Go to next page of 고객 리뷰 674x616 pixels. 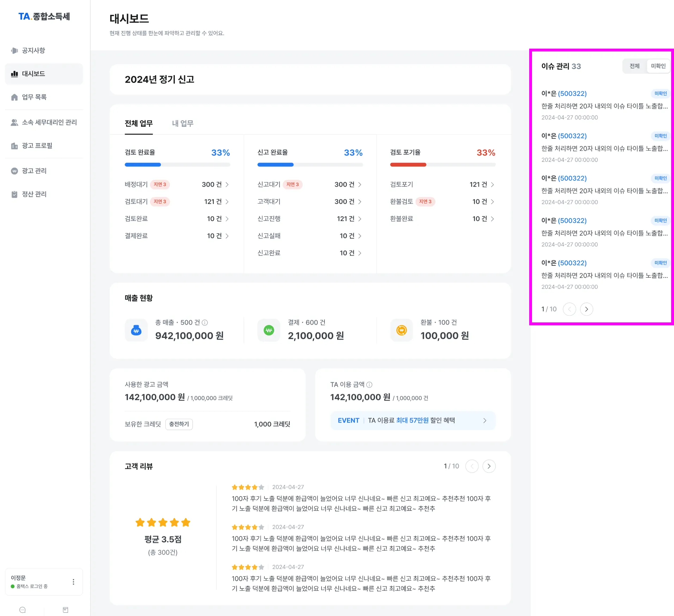coord(489,466)
